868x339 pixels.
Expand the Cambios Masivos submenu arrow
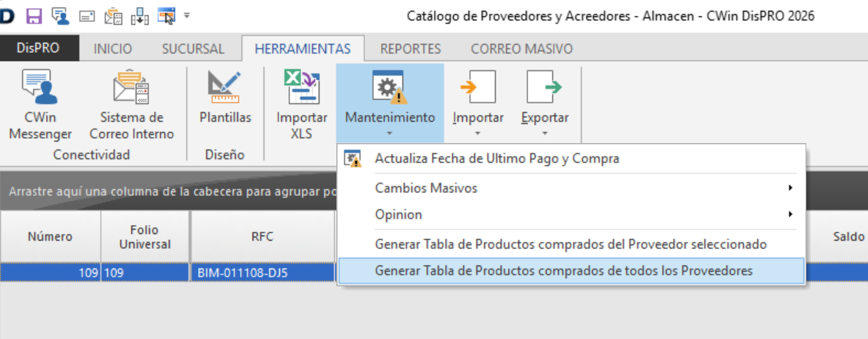(x=790, y=188)
